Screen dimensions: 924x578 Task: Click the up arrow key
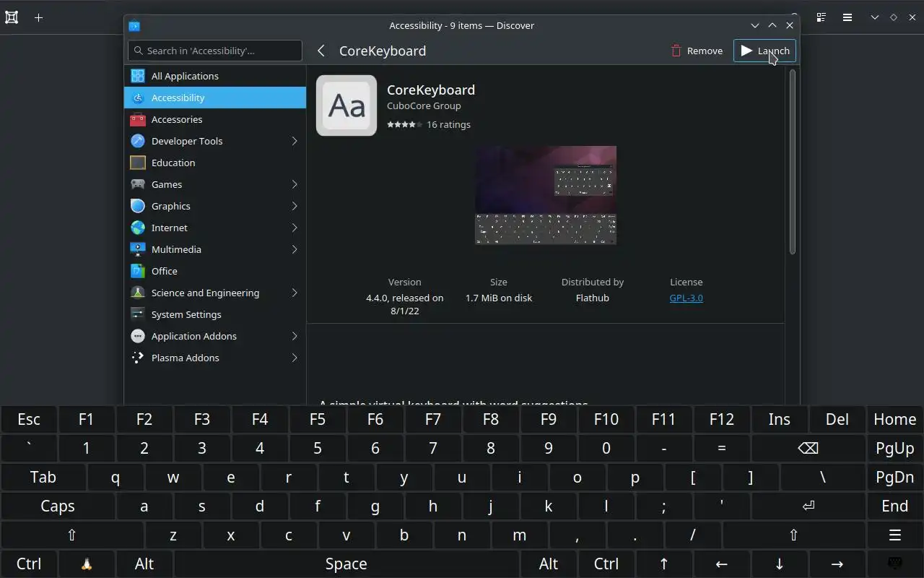point(664,564)
